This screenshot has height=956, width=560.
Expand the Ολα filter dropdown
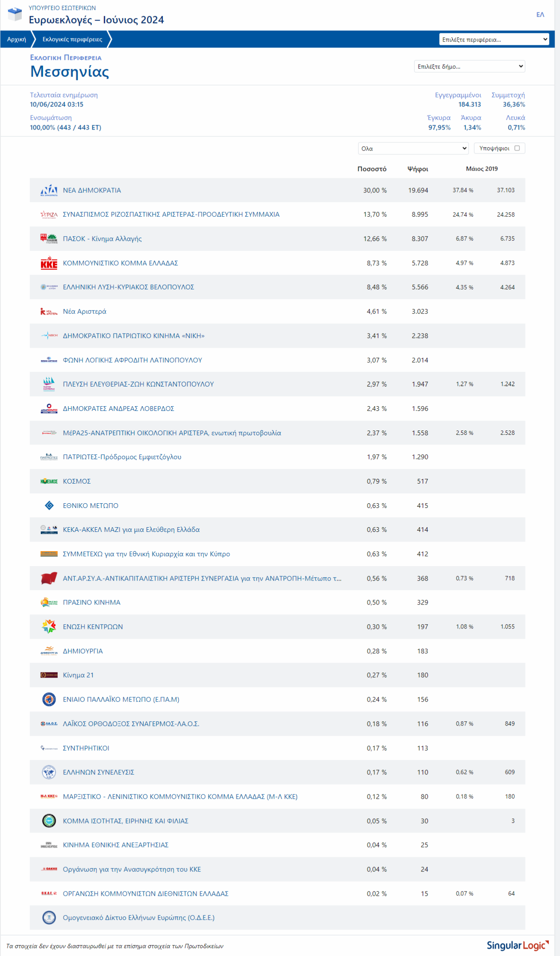[413, 148]
